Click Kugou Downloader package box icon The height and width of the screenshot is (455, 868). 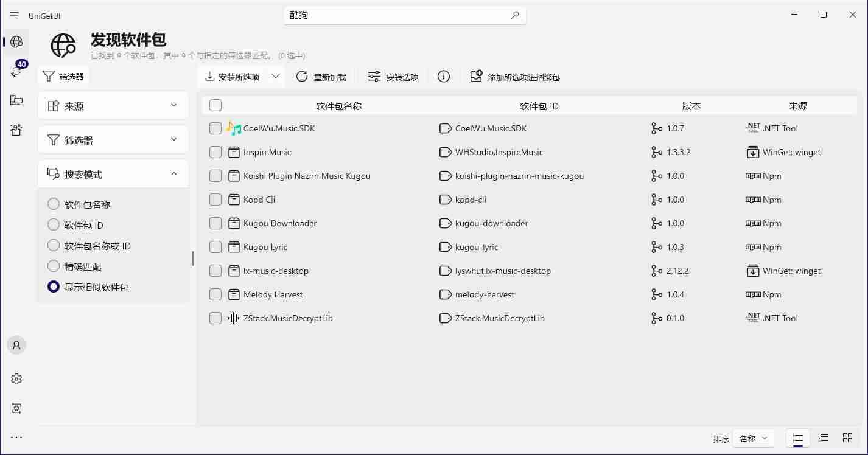pyautogui.click(x=233, y=223)
